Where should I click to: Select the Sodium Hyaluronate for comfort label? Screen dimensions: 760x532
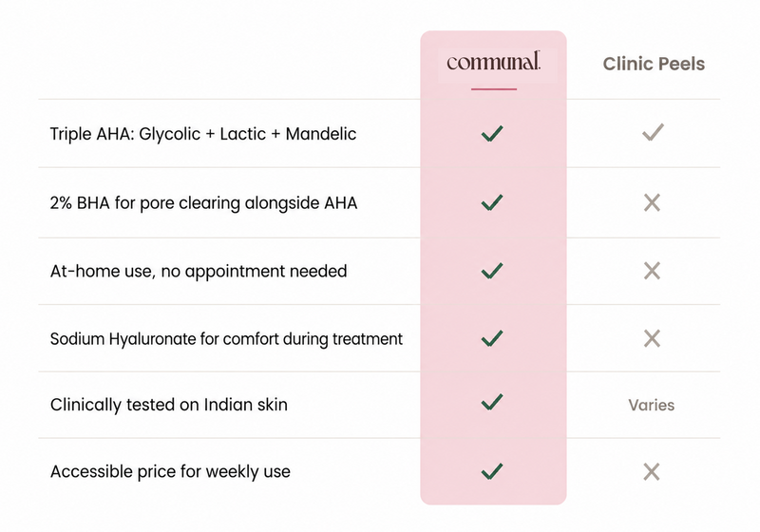pyautogui.click(x=226, y=339)
